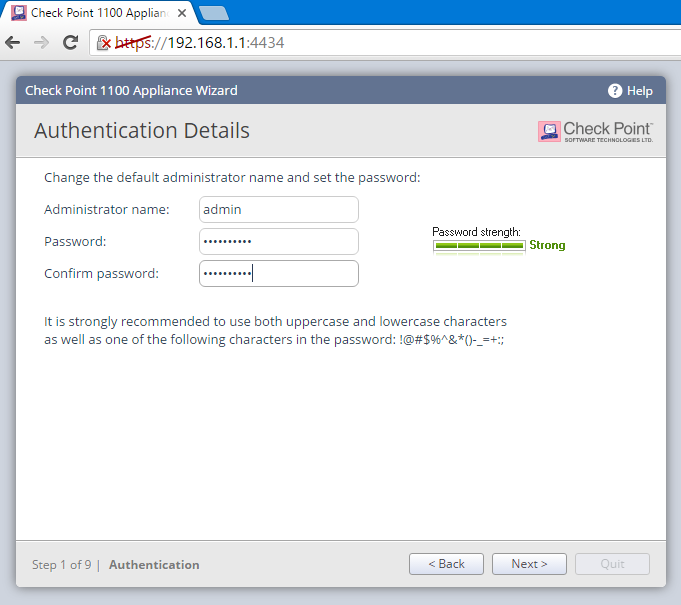The width and height of the screenshot is (681, 605).
Task: Click the Authentication step label in the footer
Action: [x=154, y=565]
